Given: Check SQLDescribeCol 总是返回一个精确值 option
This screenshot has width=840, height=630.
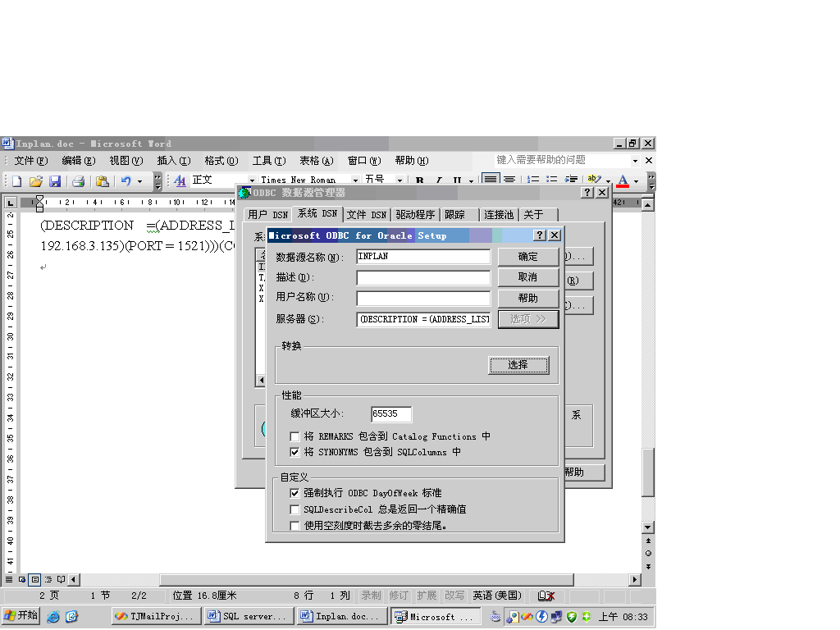Looking at the screenshot, I should tap(294, 509).
